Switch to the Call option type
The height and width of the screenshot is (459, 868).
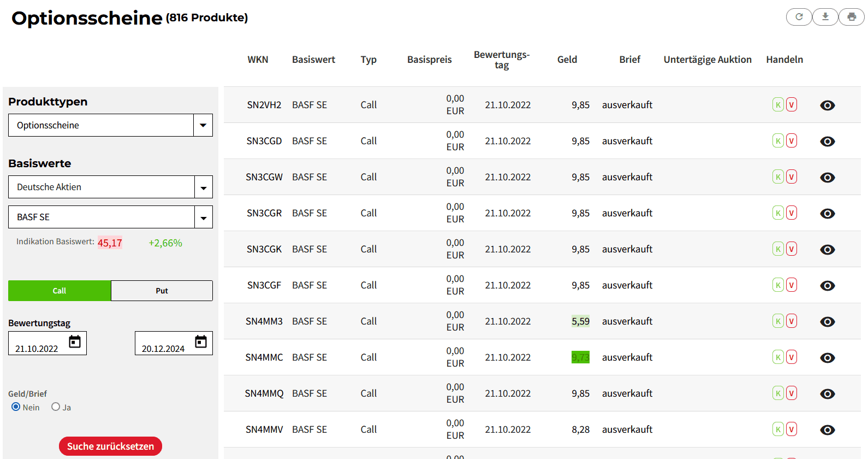(x=60, y=291)
